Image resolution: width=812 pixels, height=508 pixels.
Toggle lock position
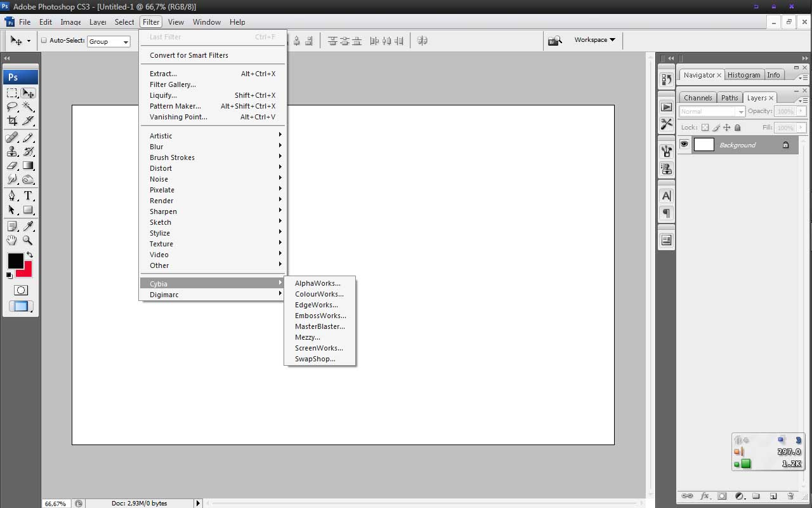tap(726, 128)
